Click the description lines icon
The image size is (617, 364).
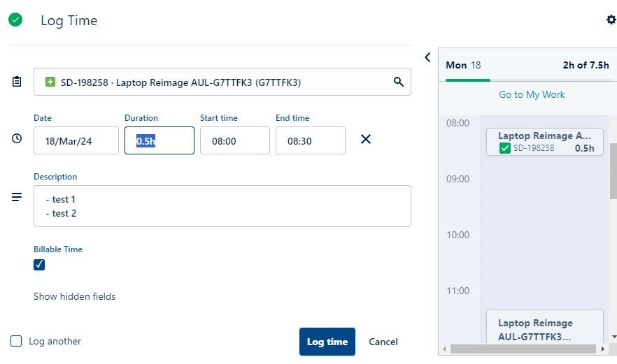point(17,198)
